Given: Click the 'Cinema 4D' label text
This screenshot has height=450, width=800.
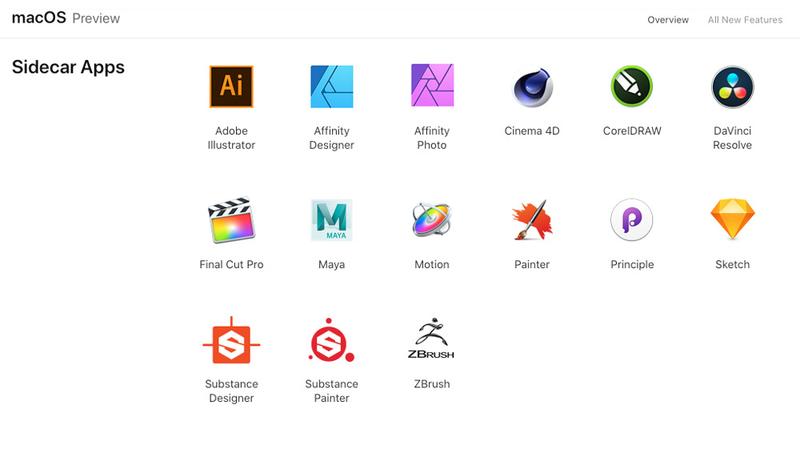Looking at the screenshot, I should (x=532, y=131).
